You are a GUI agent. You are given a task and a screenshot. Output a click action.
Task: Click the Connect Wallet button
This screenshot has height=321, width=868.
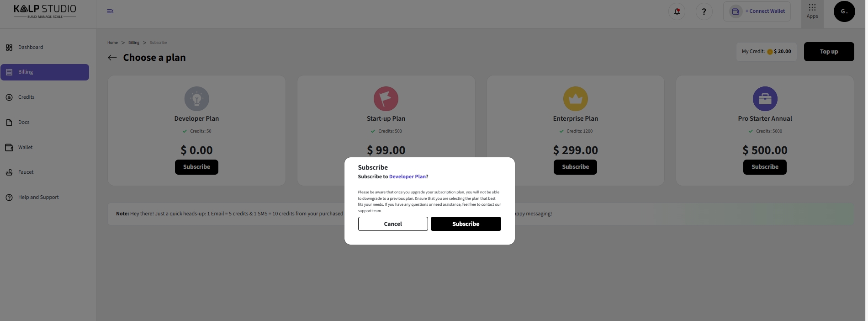click(757, 11)
